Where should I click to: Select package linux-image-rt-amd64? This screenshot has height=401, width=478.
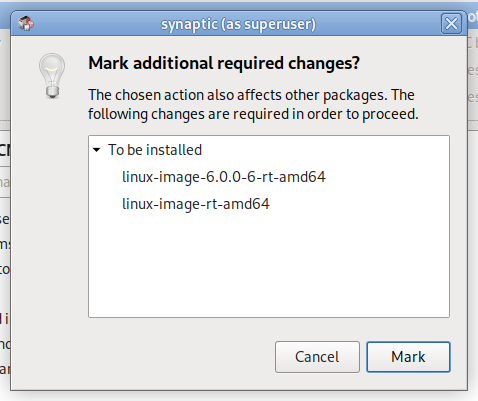coord(196,204)
